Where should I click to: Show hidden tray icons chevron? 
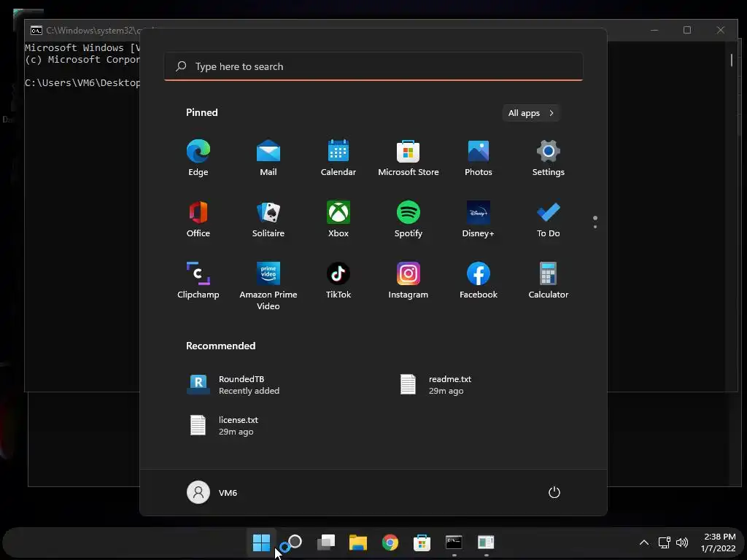pos(643,542)
